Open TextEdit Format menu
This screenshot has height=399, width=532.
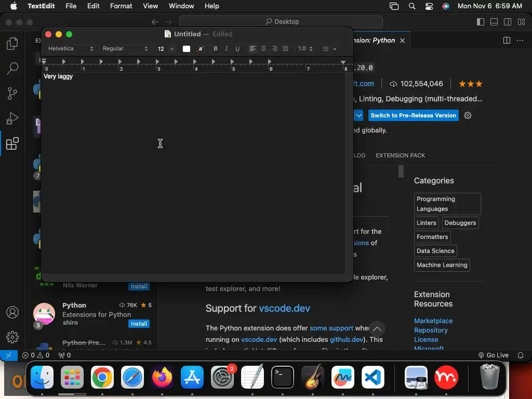point(121,6)
